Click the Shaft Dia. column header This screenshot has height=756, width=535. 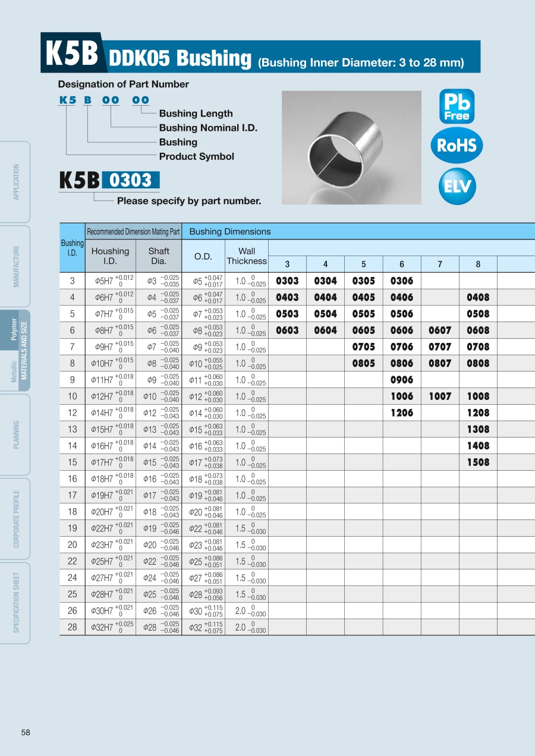tap(159, 256)
